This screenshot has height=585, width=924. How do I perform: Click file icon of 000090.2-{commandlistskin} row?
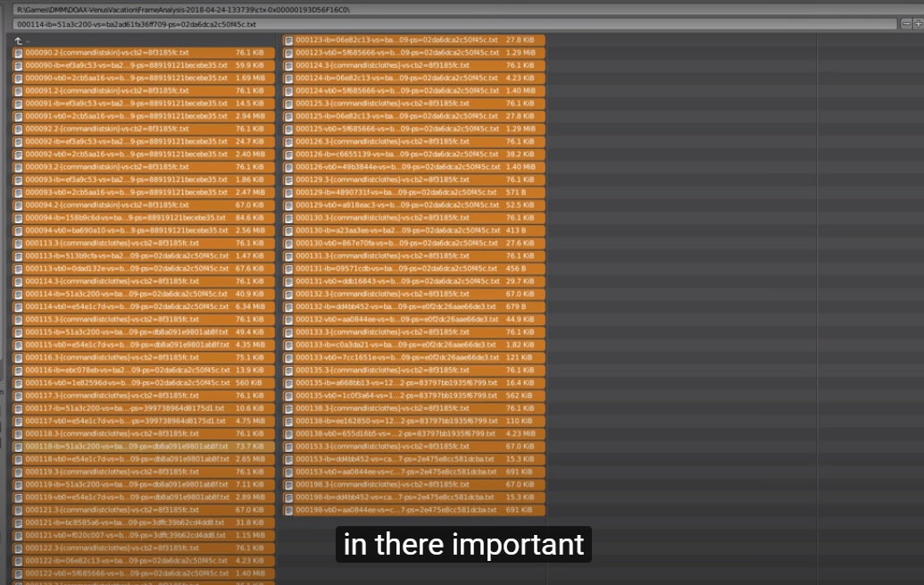pyautogui.click(x=18, y=53)
